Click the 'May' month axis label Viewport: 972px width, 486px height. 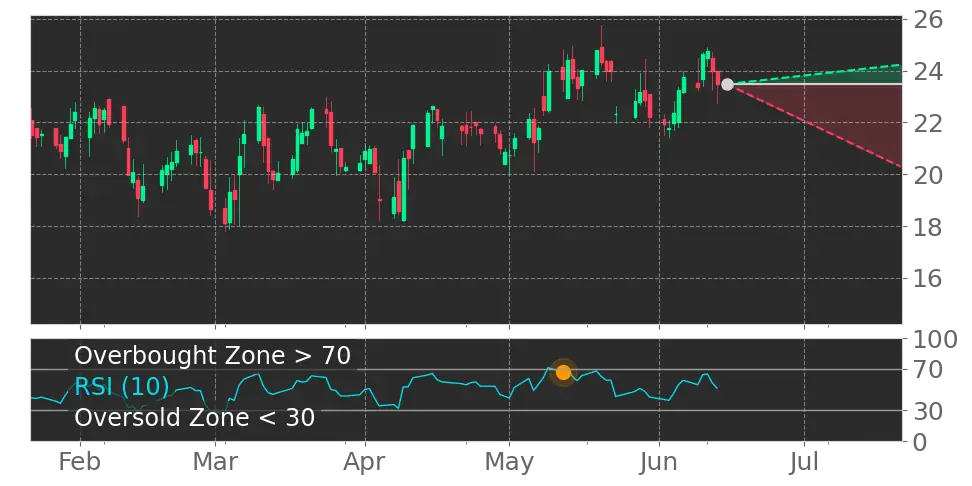pyautogui.click(x=509, y=462)
